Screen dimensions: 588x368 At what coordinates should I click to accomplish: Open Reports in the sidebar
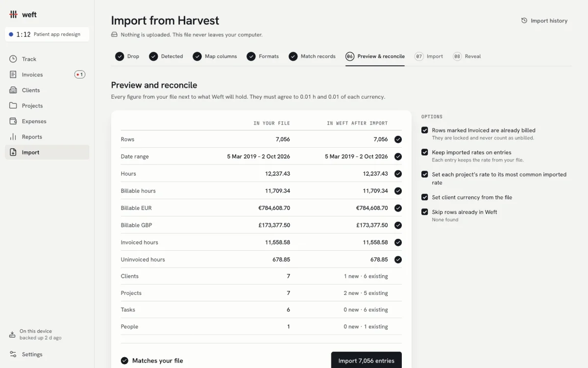pyautogui.click(x=47, y=137)
